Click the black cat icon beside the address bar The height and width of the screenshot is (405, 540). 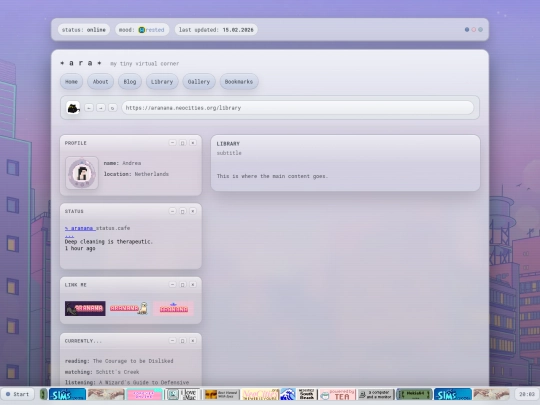pyautogui.click(x=73, y=108)
